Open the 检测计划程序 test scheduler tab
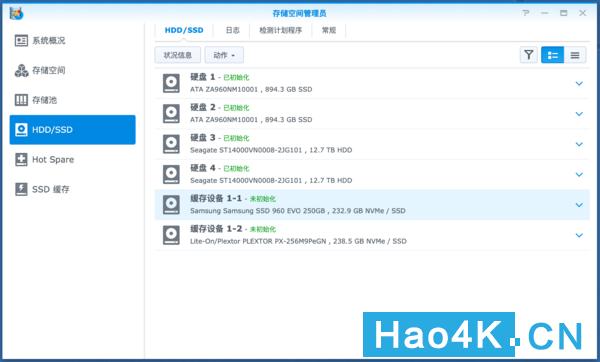The height and width of the screenshot is (362, 600). click(280, 30)
